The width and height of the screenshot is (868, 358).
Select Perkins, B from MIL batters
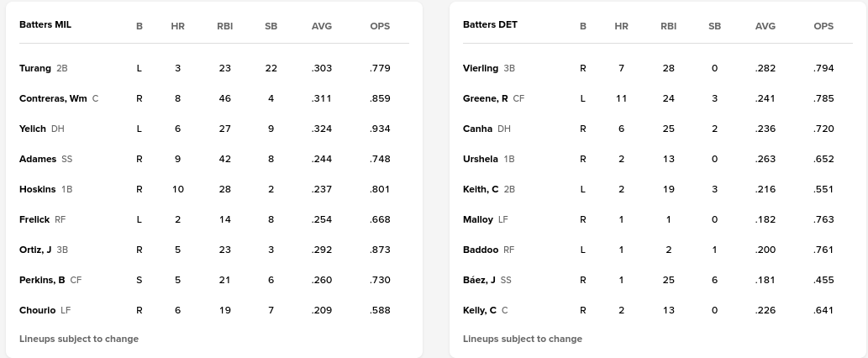tap(42, 280)
